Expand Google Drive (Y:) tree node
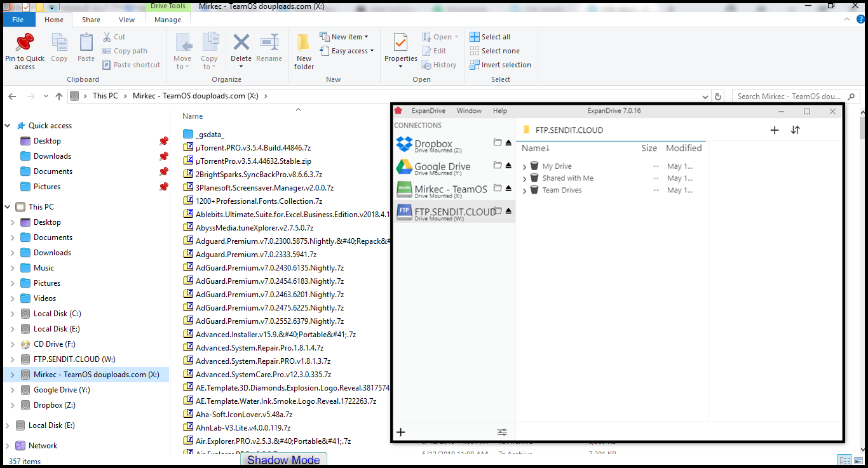Viewport: 868px width, 468px height. click(x=13, y=390)
